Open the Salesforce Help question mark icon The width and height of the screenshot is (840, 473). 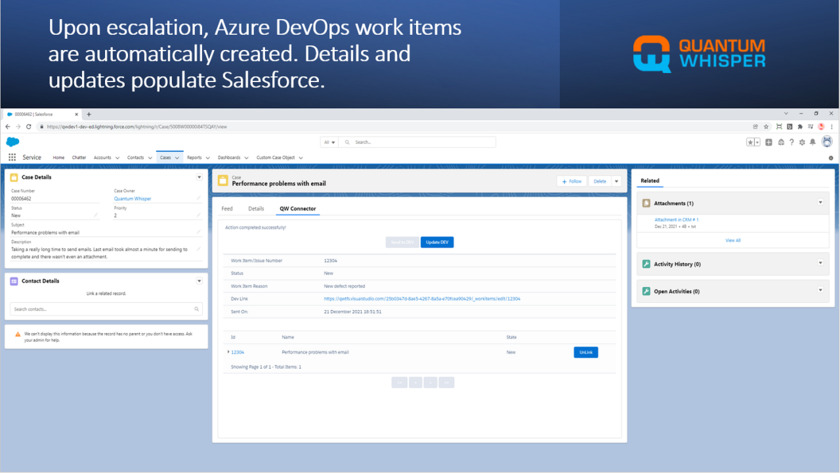tap(791, 142)
